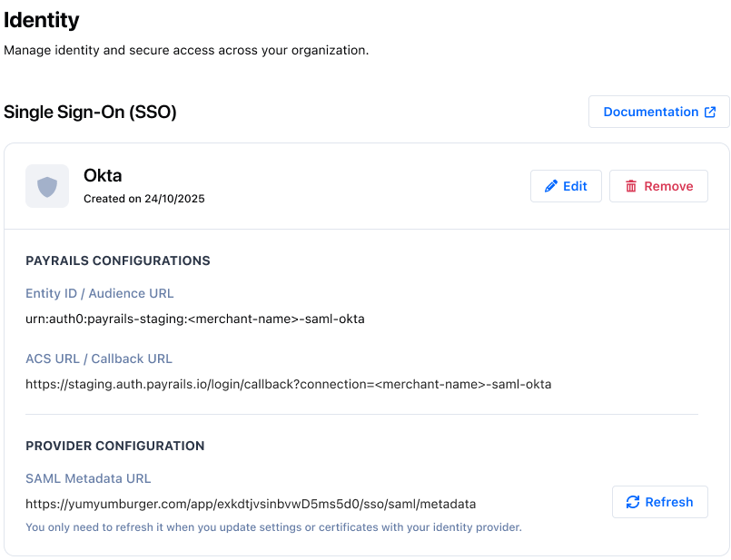
Task: Edit the Okta SSO connection
Action: 566,186
